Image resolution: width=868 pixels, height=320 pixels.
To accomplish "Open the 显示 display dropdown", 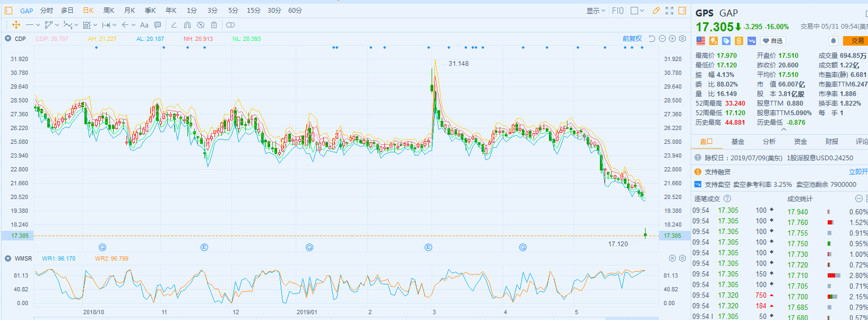I will pos(596,11).
